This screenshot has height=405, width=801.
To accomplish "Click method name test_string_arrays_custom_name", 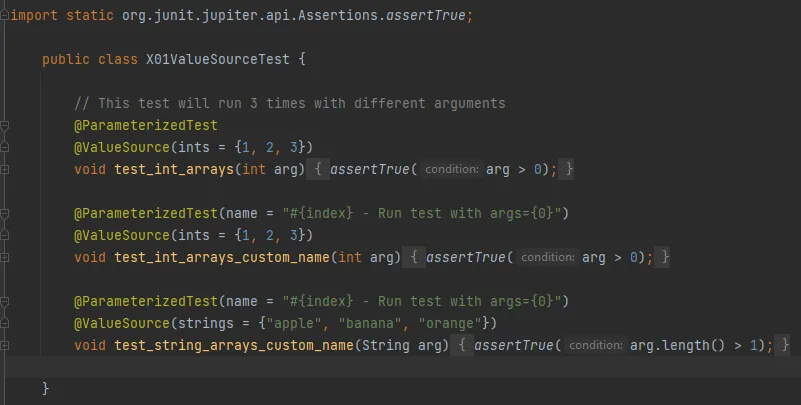I will pos(234,345).
